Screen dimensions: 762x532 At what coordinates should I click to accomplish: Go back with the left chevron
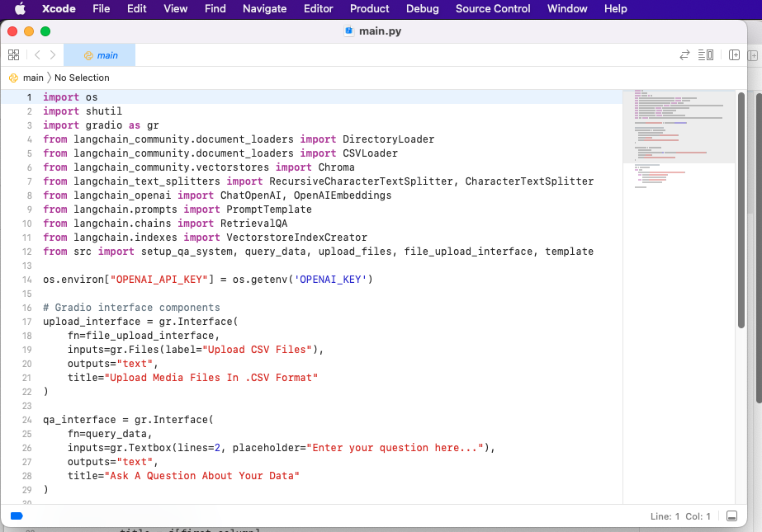click(x=37, y=55)
